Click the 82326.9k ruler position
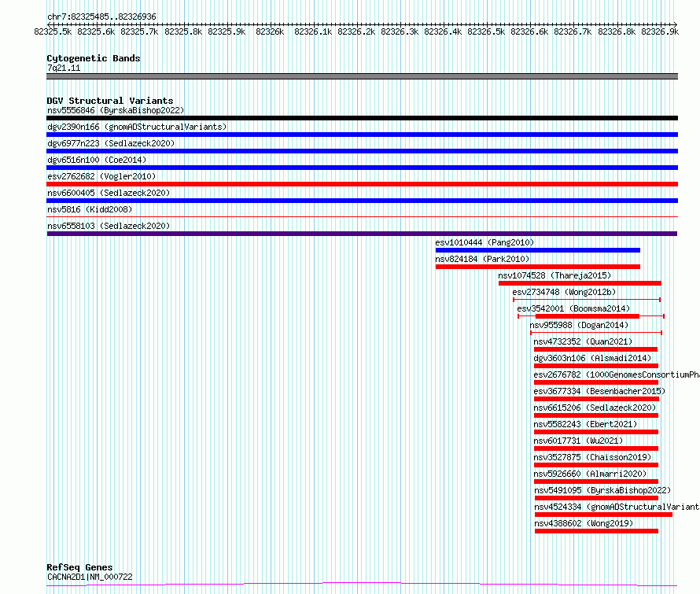700x594 pixels. (660, 31)
